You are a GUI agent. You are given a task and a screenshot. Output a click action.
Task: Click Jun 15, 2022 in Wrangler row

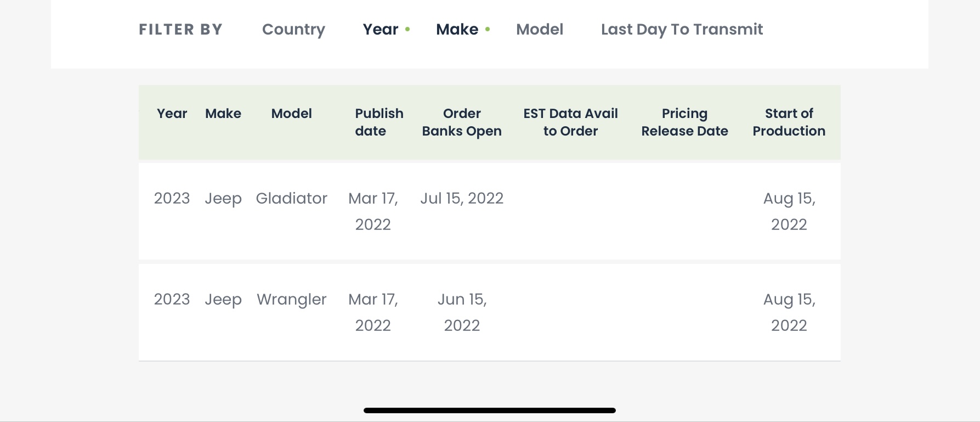pos(462,312)
